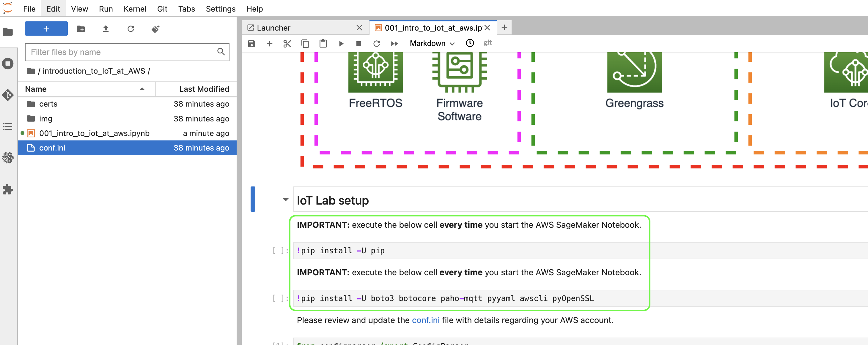Open the Running Terminals and Kernels sidebar

point(8,64)
